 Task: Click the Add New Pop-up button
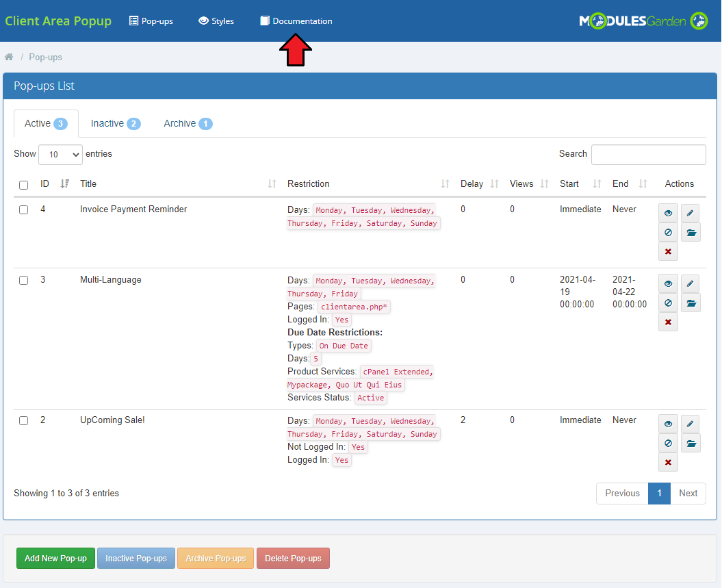click(x=55, y=558)
